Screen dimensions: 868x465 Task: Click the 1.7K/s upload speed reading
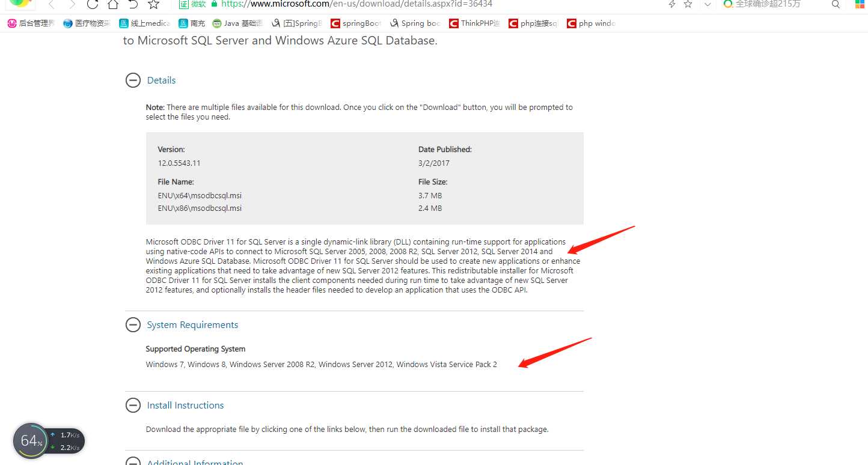point(70,435)
